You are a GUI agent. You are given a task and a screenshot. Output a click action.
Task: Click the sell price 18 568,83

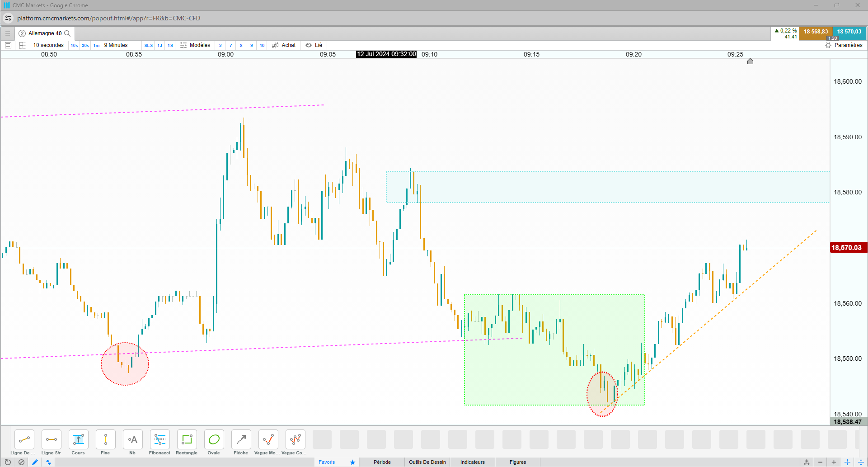(x=816, y=33)
